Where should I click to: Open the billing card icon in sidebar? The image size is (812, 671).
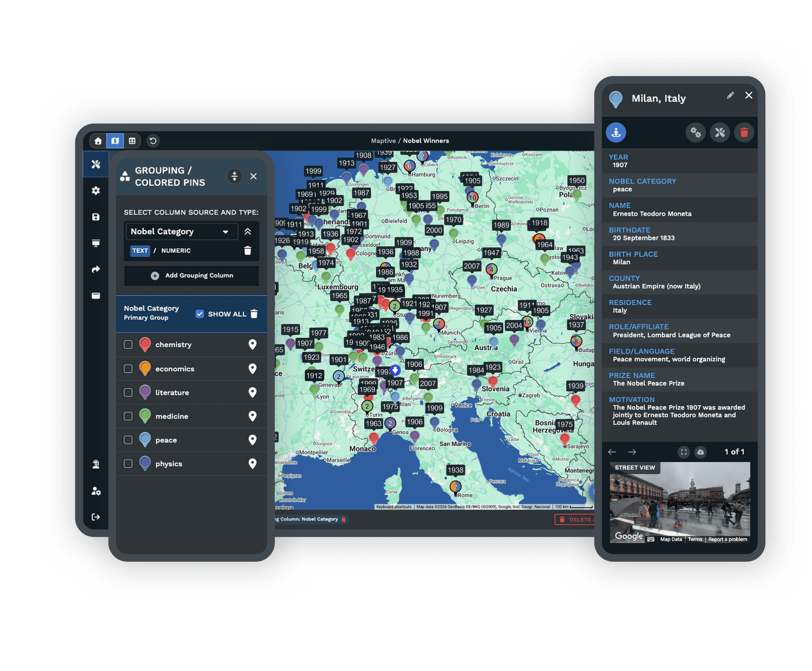96,296
